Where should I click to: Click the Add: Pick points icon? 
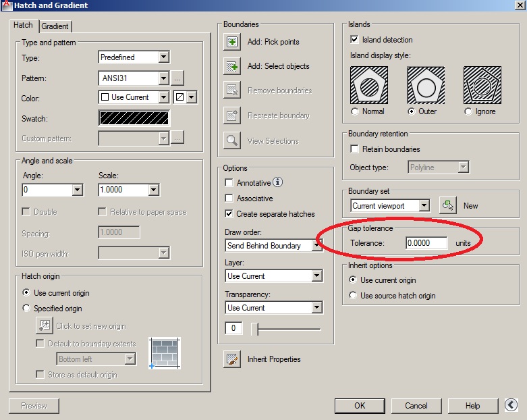pyautogui.click(x=232, y=42)
